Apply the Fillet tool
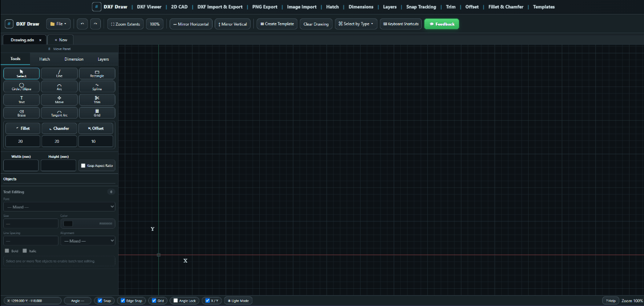 tap(23, 128)
